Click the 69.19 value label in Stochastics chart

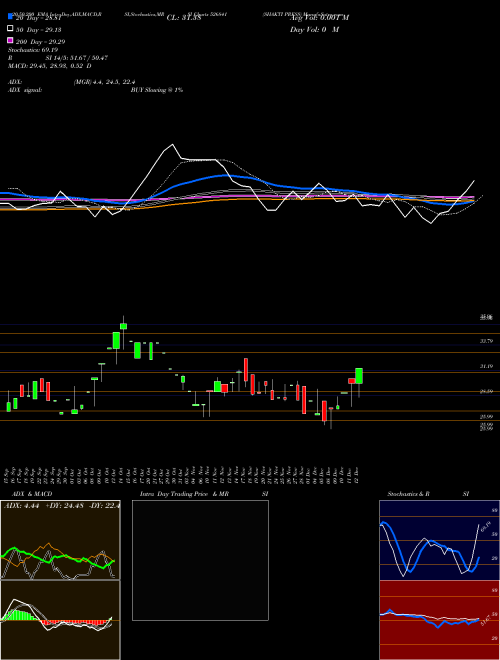point(486,527)
